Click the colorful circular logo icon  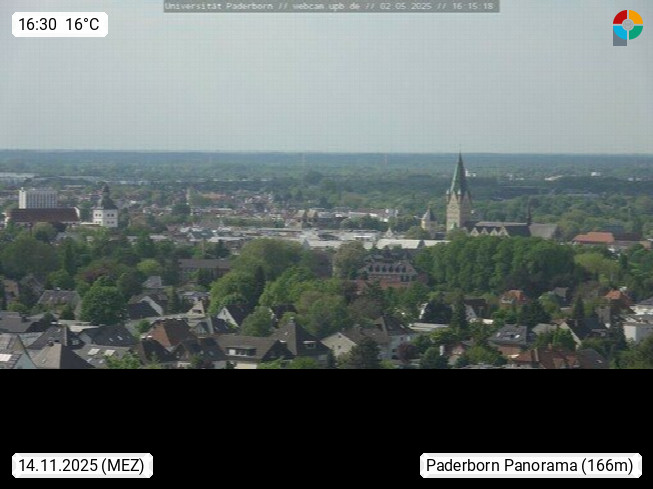[x=627, y=27]
